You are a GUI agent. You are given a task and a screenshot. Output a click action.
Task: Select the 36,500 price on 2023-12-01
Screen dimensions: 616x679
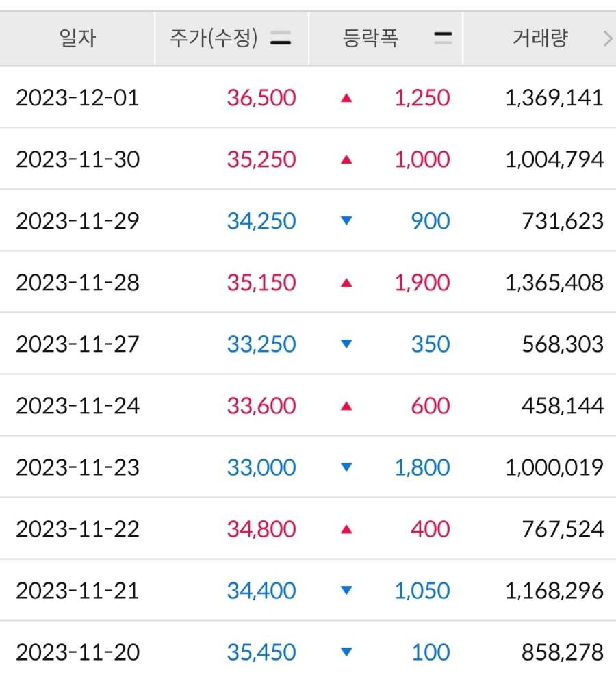[261, 98]
